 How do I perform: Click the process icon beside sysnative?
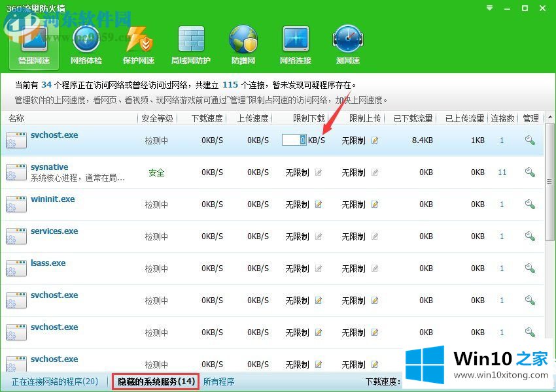click(x=16, y=172)
